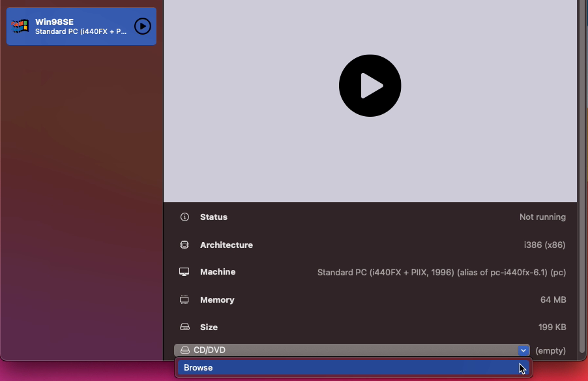Image resolution: width=588 pixels, height=381 pixels.
Task: Click the 'i386 (x86)' architecture value
Action: (544, 245)
